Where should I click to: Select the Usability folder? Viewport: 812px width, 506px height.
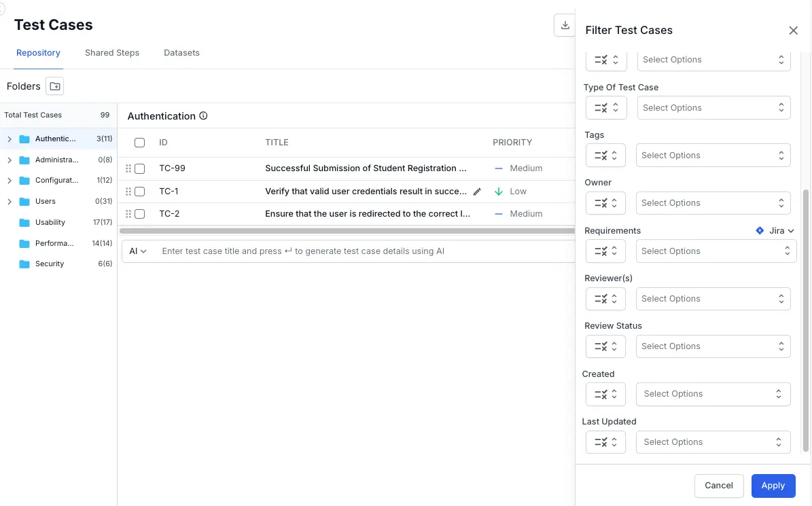(x=50, y=222)
